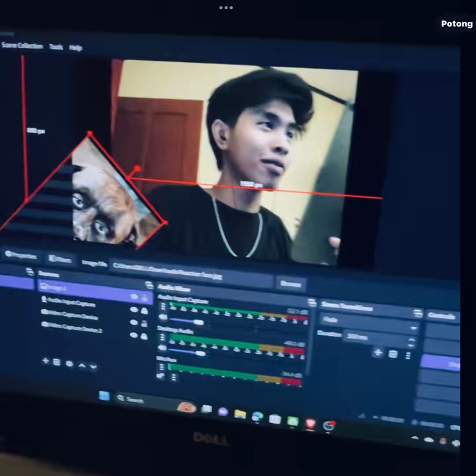The height and width of the screenshot is (476, 476).
Task: Open the Scene Collection menu
Action: [x=22, y=46]
